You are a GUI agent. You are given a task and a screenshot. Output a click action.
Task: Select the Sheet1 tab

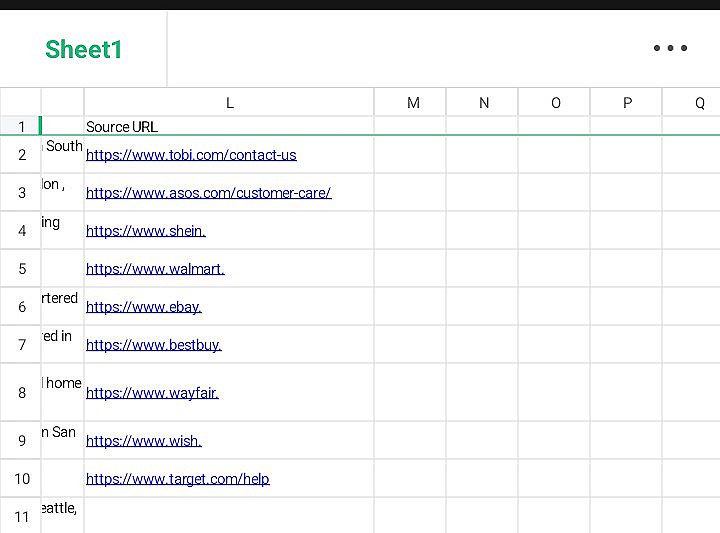[84, 49]
